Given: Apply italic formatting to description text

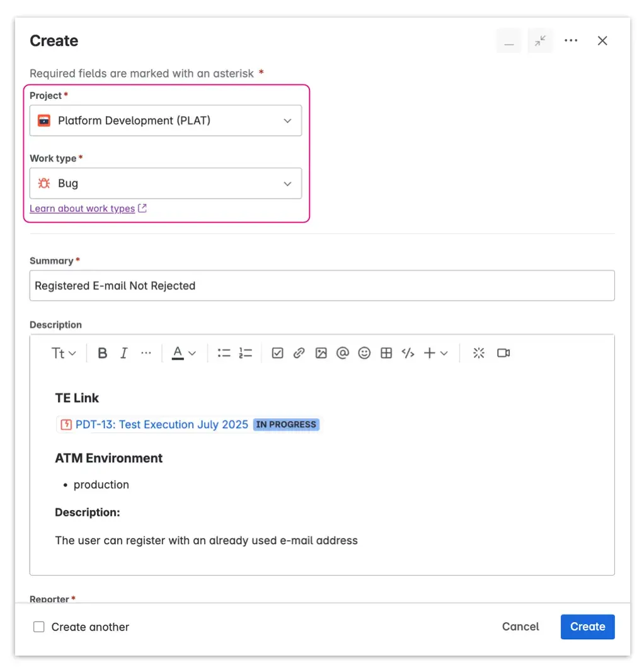Looking at the screenshot, I should (124, 353).
